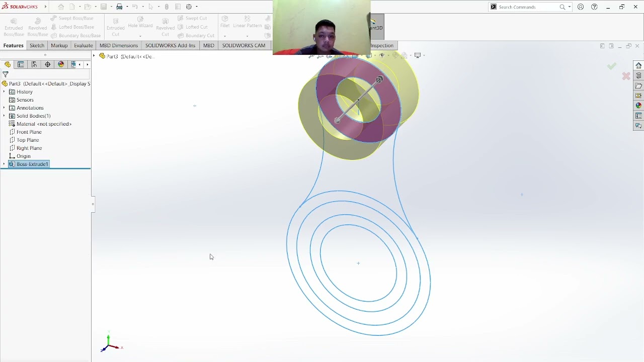Select the Lofted Boss/Base tool
Screen dimensions: 644x362
pos(72,27)
